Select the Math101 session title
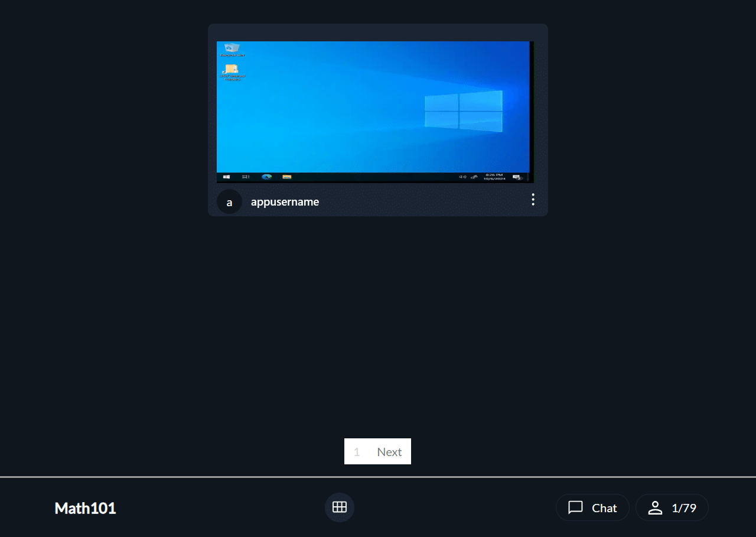This screenshot has height=537, width=756. pyautogui.click(x=85, y=508)
